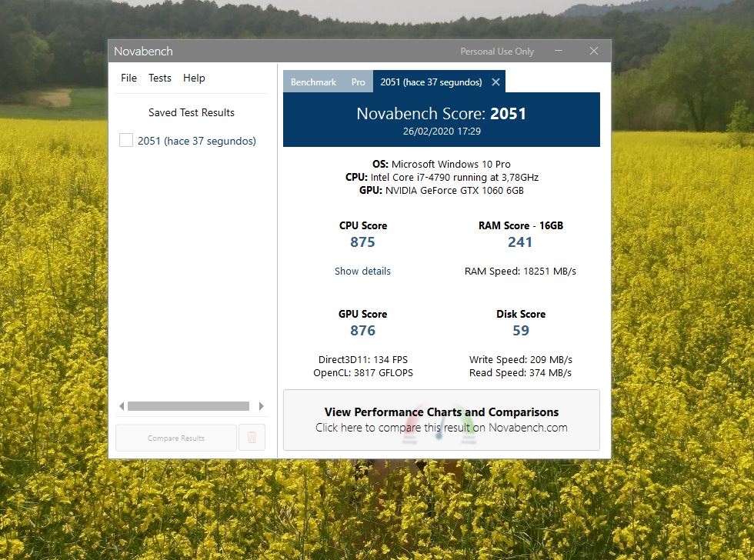The width and height of the screenshot is (754, 560).
Task: Switch to the Pro tab
Action: click(x=359, y=82)
